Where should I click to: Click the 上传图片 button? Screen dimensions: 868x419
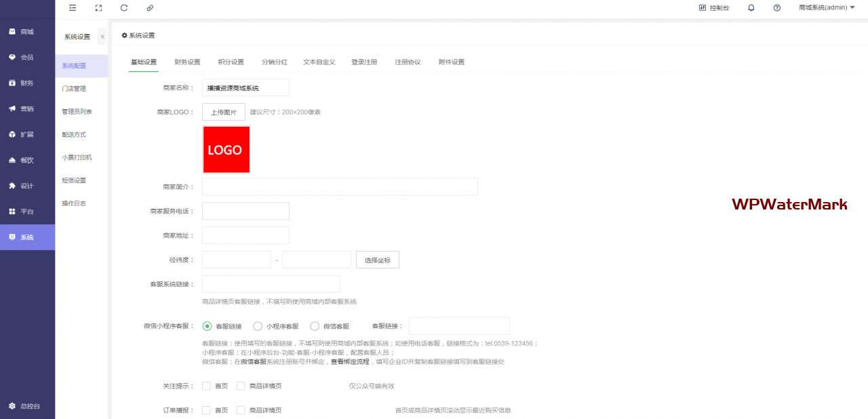[223, 112]
